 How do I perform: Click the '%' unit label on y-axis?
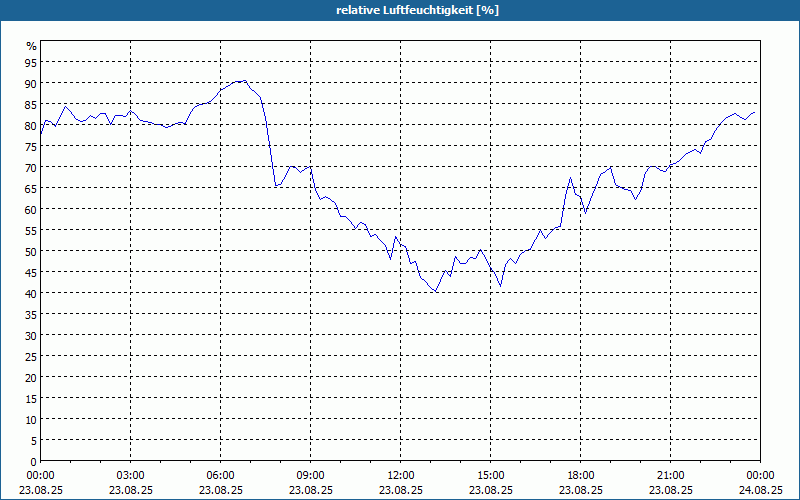point(32,46)
